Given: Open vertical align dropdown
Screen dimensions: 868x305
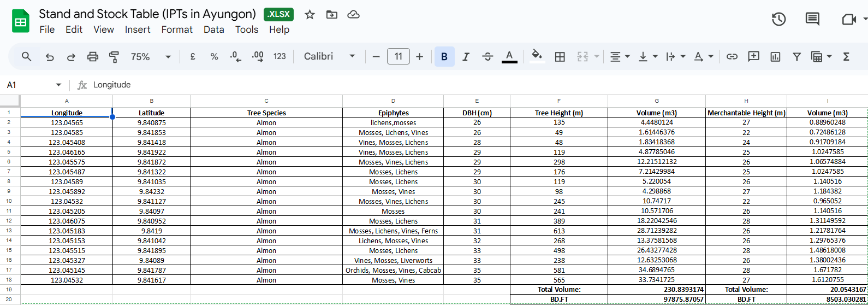Looking at the screenshot, I should click(648, 56).
